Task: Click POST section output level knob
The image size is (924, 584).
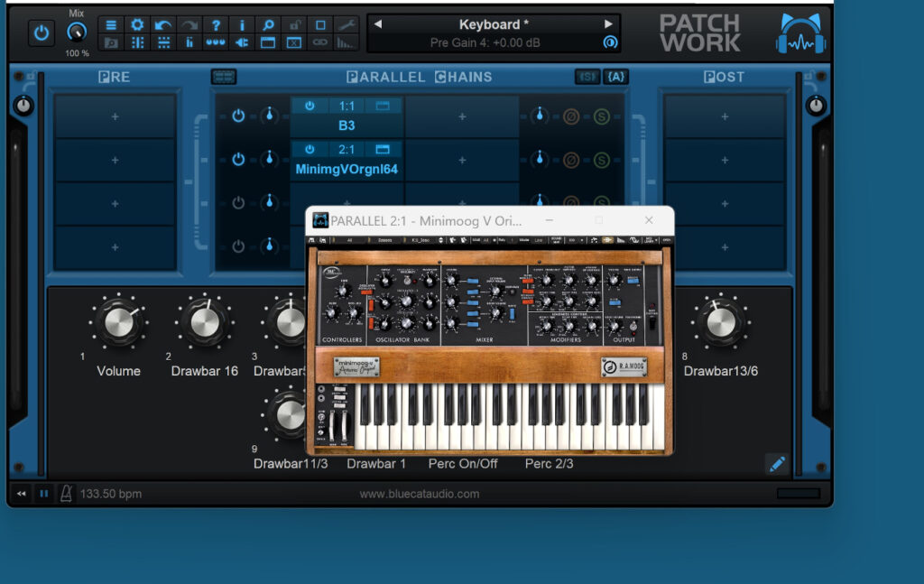Action: [816, 107]
